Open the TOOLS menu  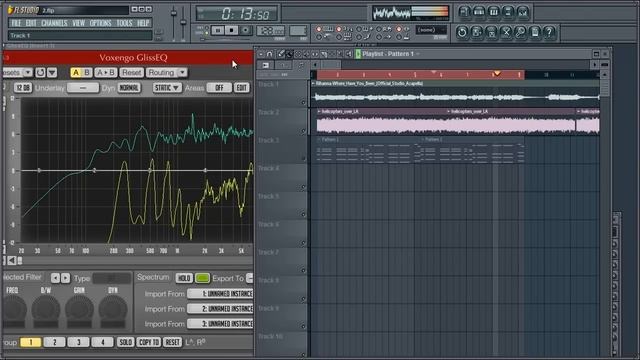tap(124, 23)
